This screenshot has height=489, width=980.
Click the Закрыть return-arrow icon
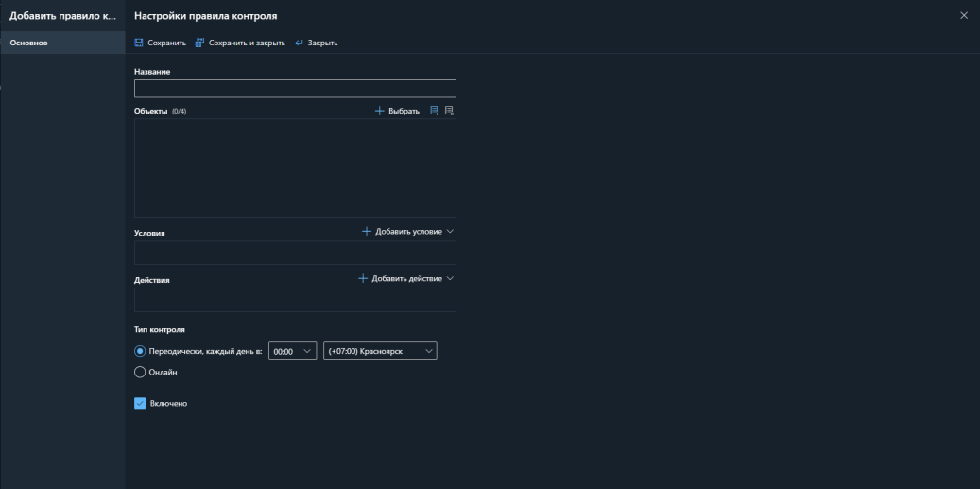point(299,43)
